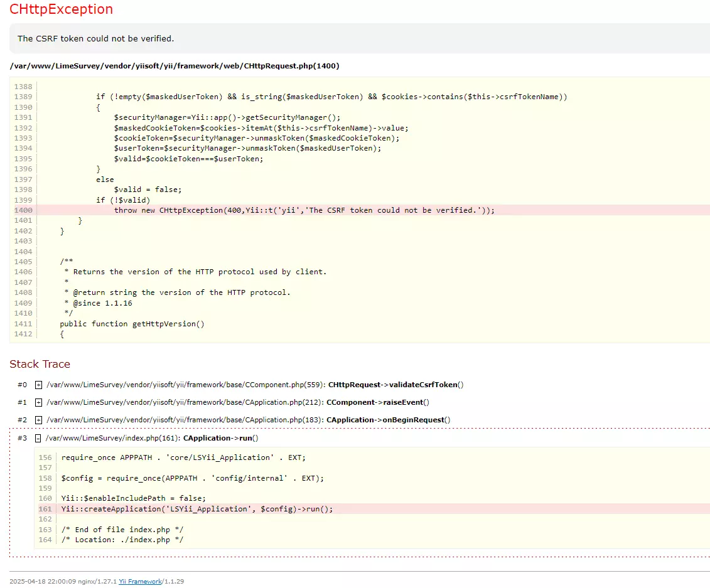Screen dimensions: 710x588
Task: Click line 1391 securityManager assignment
Action: coord(227,118)
